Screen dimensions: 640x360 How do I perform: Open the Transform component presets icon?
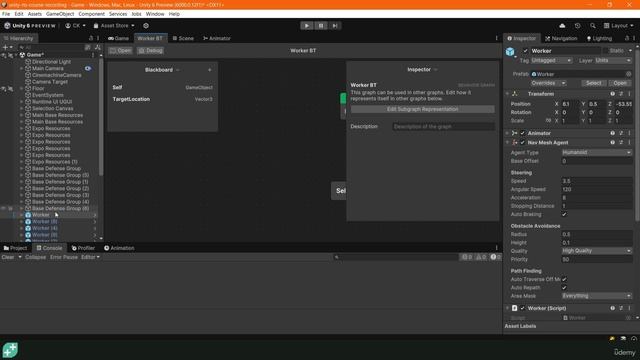[x=621, y=94]
